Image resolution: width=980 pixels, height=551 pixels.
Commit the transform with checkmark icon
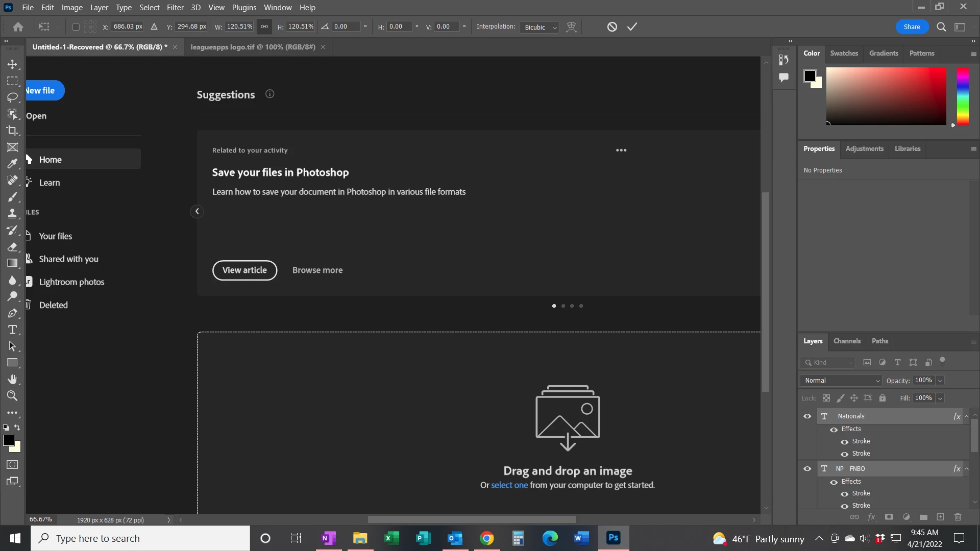click(x=632, y=27)
